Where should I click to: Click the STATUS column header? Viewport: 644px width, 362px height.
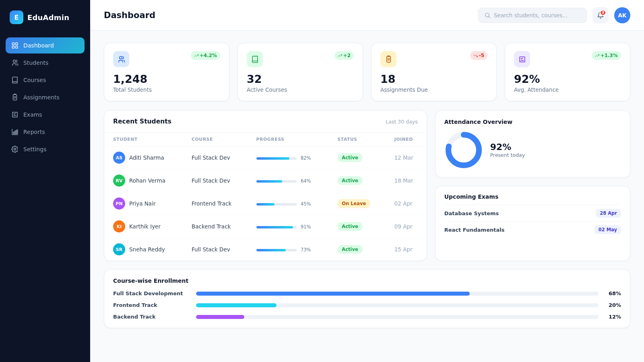(347, 139)
